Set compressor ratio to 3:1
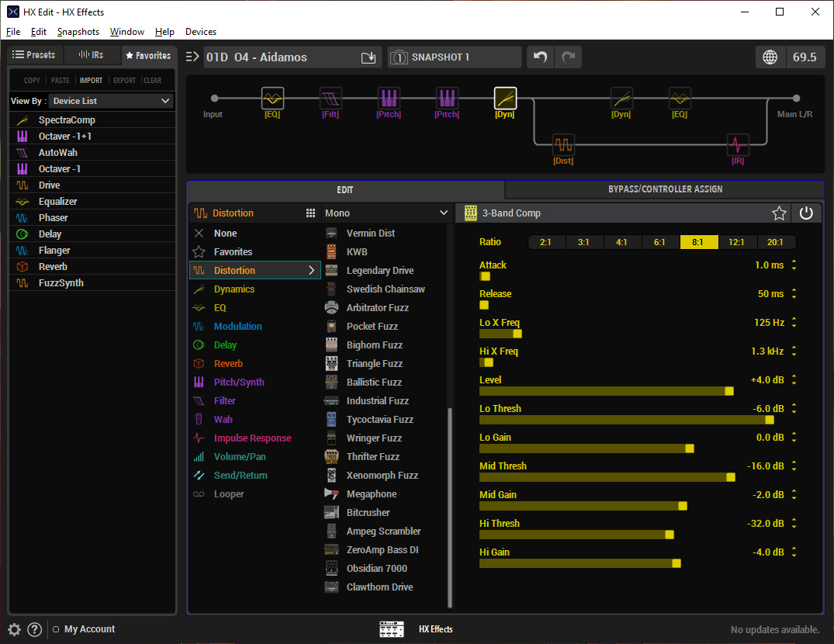This screenshot has width=834, height=644. [x=584, y=242]
